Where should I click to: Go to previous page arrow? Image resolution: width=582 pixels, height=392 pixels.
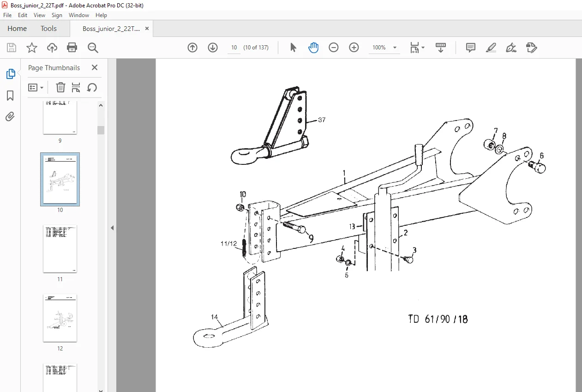pos(192,48)
